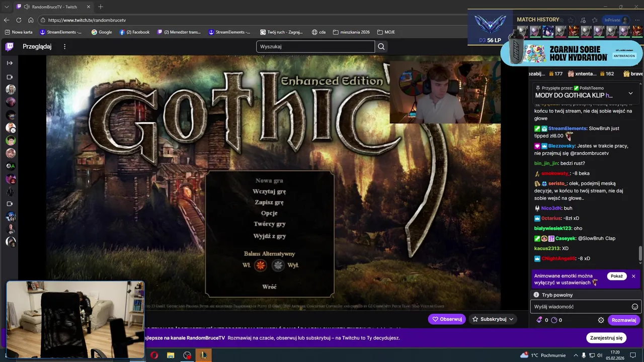
Task: Click Opcje in the Gothic menu
Action: pyautogui.click(x=269, y=213)
